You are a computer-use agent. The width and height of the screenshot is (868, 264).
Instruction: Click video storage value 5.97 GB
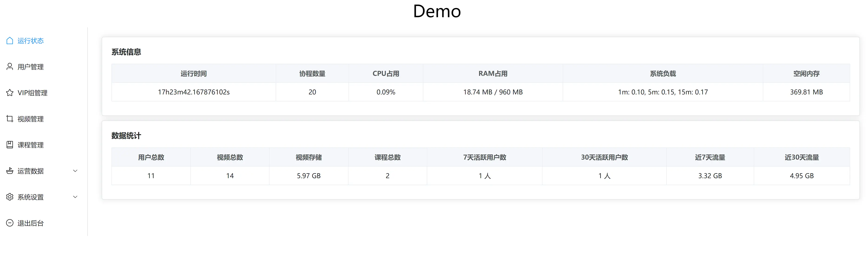click(309, 176)
